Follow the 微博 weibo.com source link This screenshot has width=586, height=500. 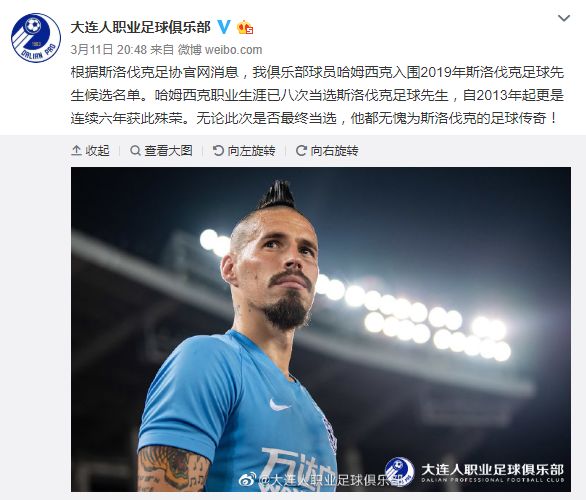click(x=220, y=50)
